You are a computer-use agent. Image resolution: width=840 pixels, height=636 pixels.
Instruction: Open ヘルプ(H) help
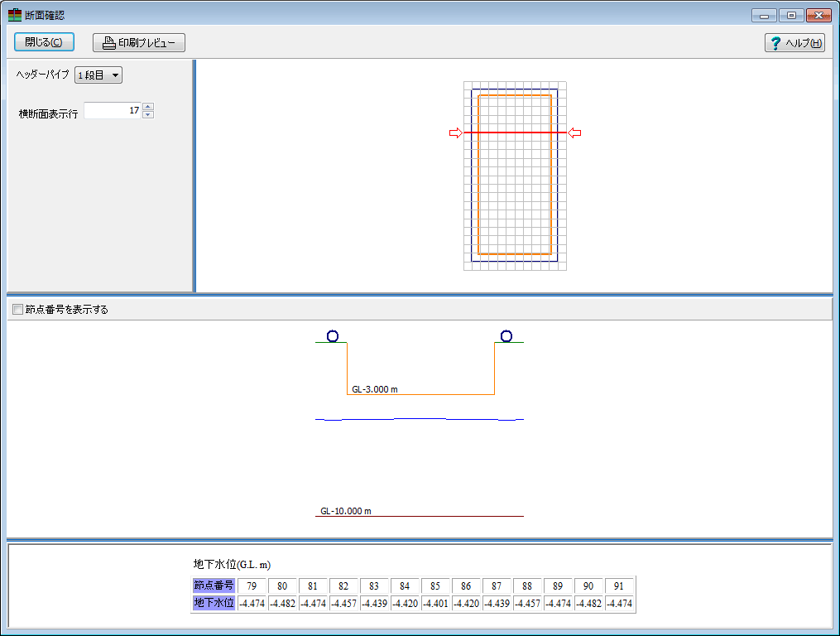(x=794, y=43)
